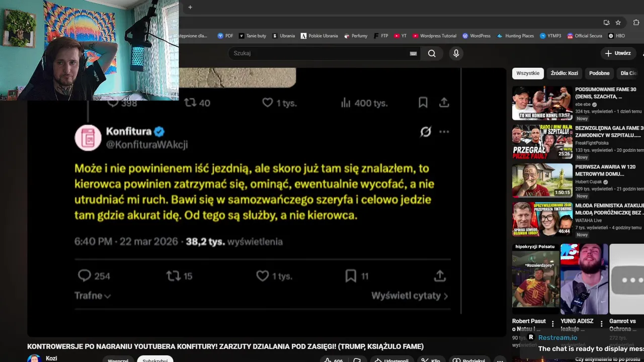The image size is (644, 362).
Task: Open menu dots beside YUNG ADISZ short
Action: coord(601,324)
